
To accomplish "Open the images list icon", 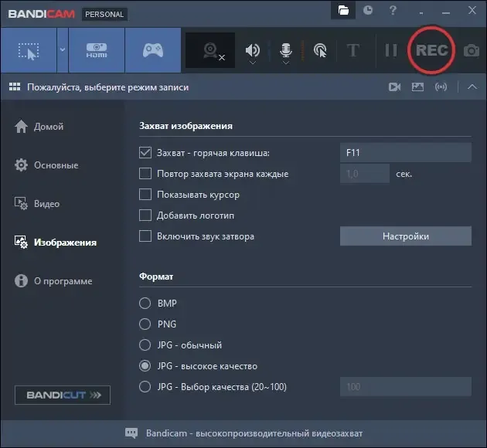I will 417,87.
